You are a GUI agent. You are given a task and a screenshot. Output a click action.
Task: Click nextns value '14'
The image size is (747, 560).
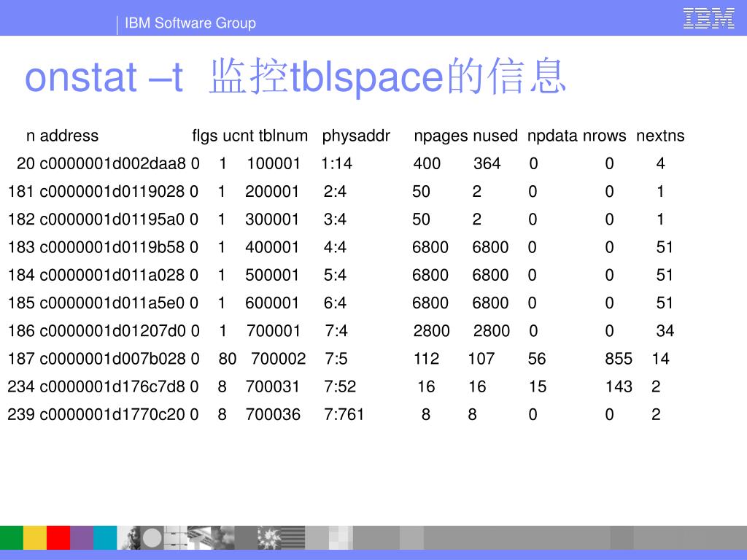[x=661, y=359]
